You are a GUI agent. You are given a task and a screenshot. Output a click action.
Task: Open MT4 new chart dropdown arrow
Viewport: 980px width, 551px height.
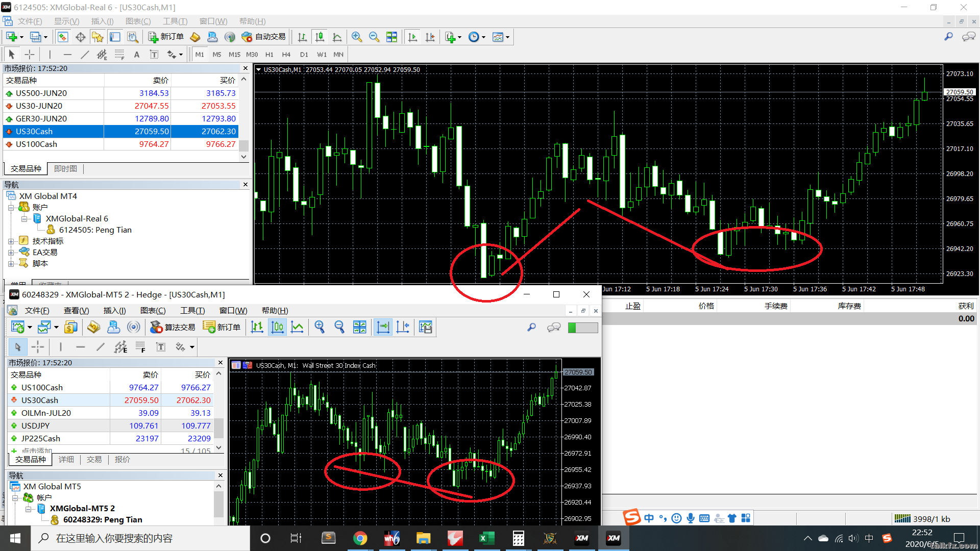(21, 37)
